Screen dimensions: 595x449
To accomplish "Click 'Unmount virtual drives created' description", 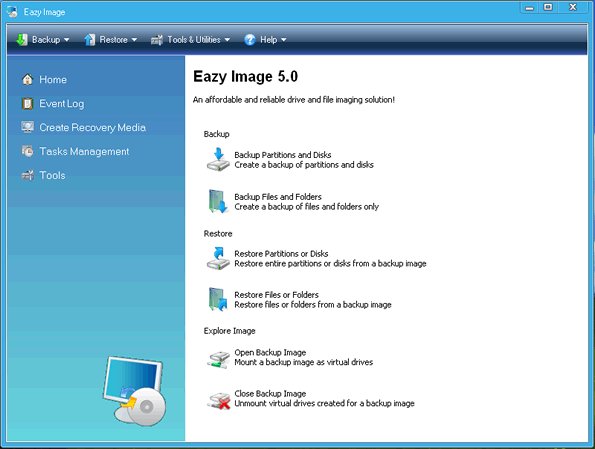I will click(324, 403).
